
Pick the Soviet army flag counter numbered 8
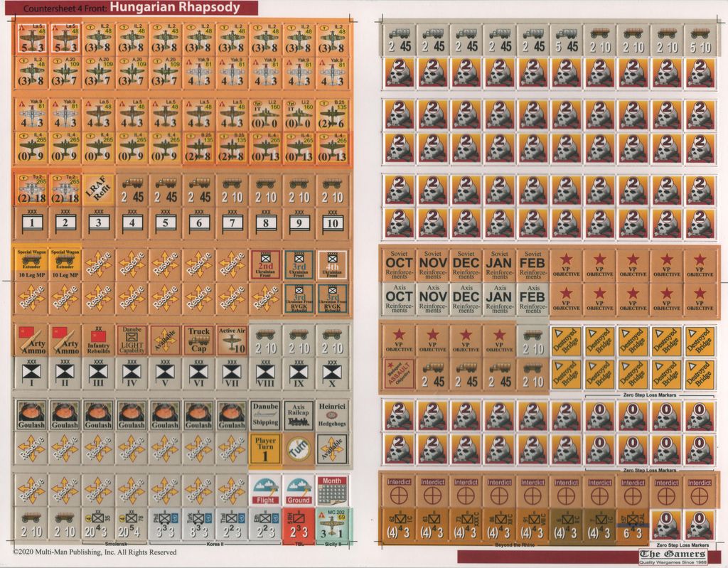coord(266,223)
